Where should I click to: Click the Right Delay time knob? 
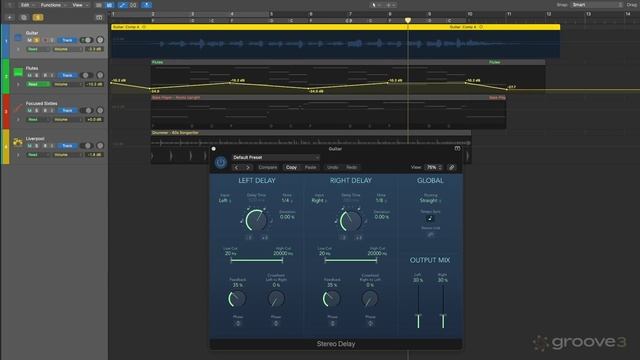pos(350,220)
